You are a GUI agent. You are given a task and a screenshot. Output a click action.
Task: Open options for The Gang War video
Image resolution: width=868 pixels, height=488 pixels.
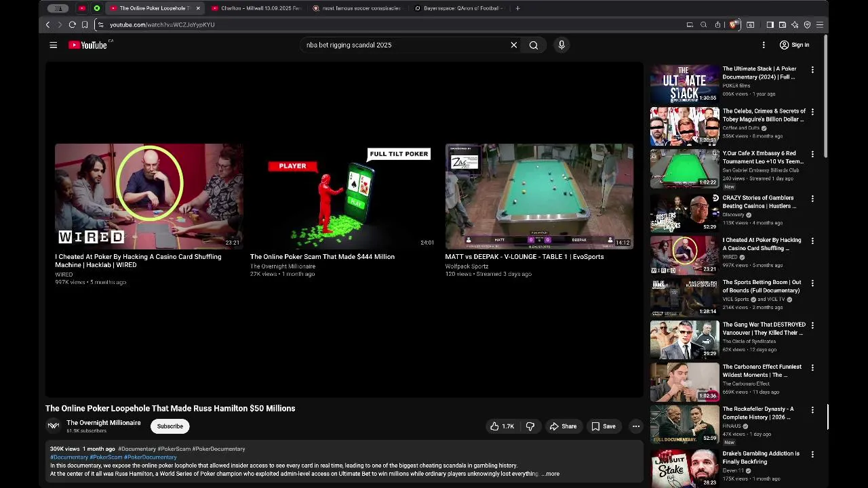[x=812, y=325]
